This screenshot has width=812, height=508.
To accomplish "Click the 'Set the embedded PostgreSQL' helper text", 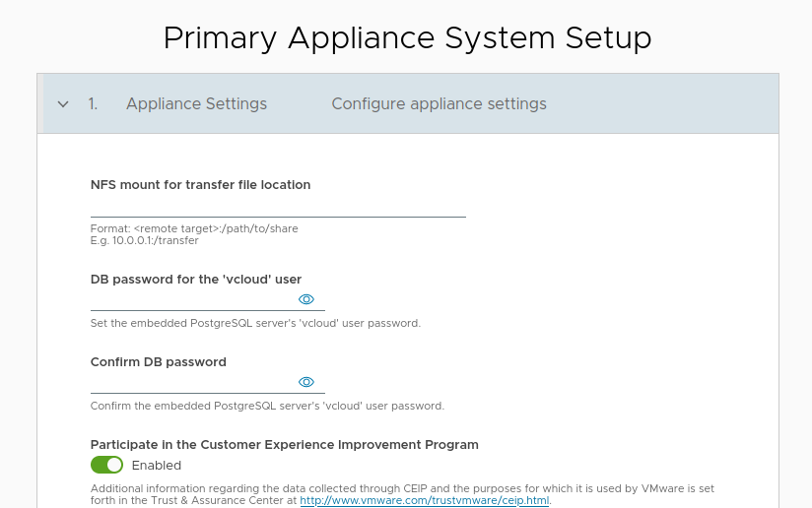I will pos(255,323).
